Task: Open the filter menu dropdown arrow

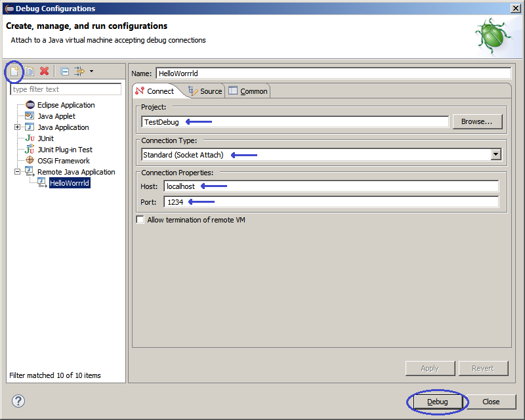Action: pyautogui.click(x=91, y=71)
